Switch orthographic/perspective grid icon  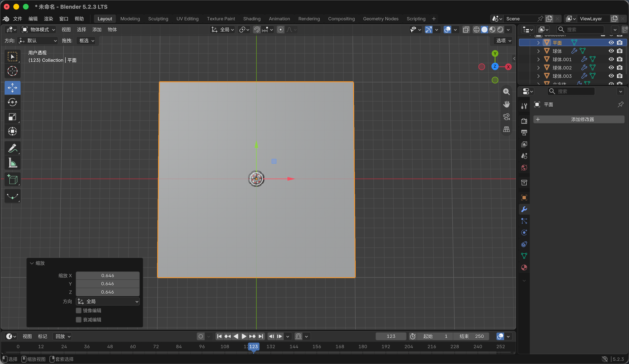[x=506, y=129]
